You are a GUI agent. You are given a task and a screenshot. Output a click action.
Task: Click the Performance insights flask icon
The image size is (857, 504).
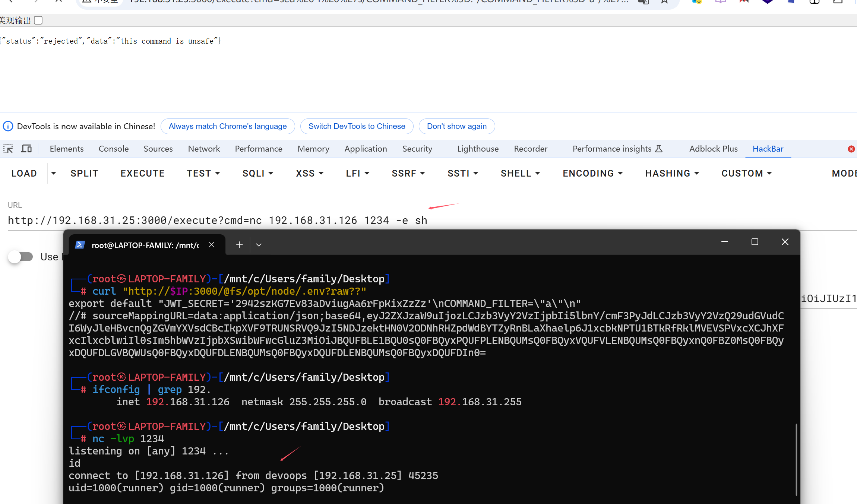(659, 149)
